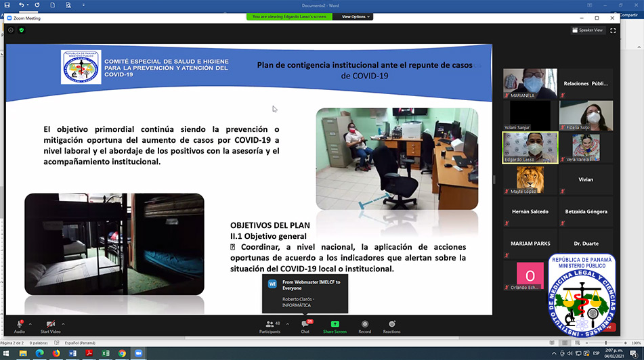Screen dimensions: 644x360
Task: Open Microsoft Edge from taskbar
Action: pos(39,353)
